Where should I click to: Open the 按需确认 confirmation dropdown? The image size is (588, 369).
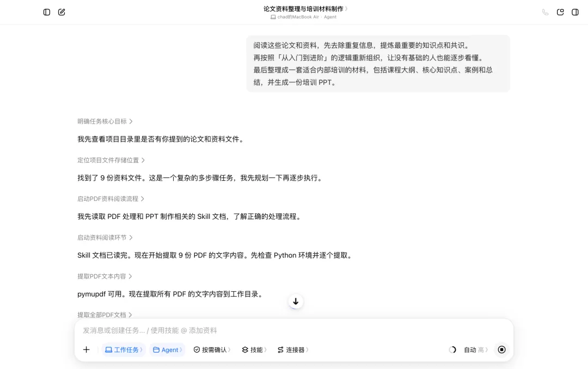coord(212,349)
